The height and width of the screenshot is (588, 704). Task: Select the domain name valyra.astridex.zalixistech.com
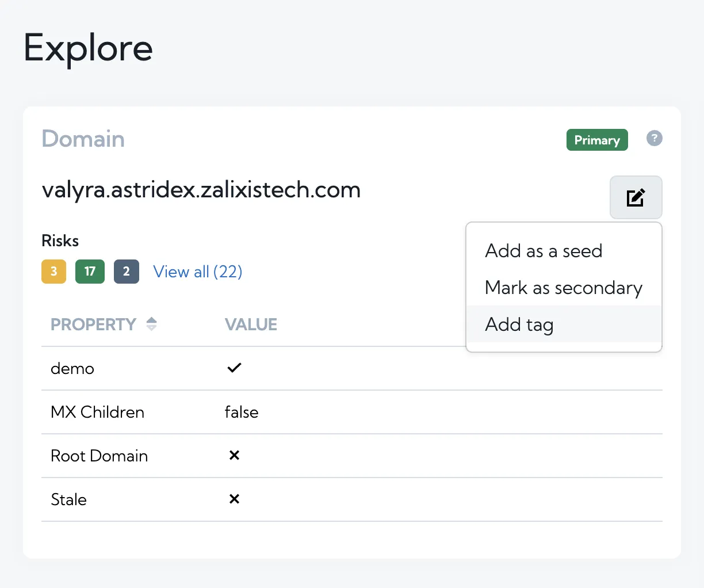201,189
